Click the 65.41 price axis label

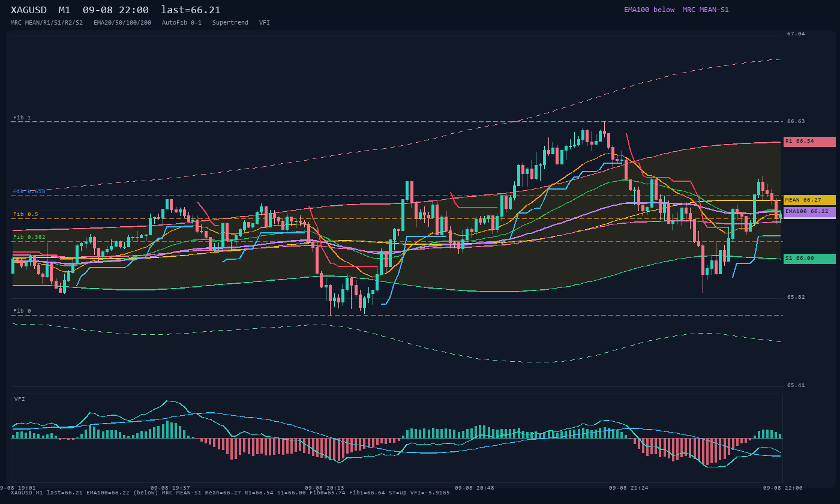coord(796,385)
